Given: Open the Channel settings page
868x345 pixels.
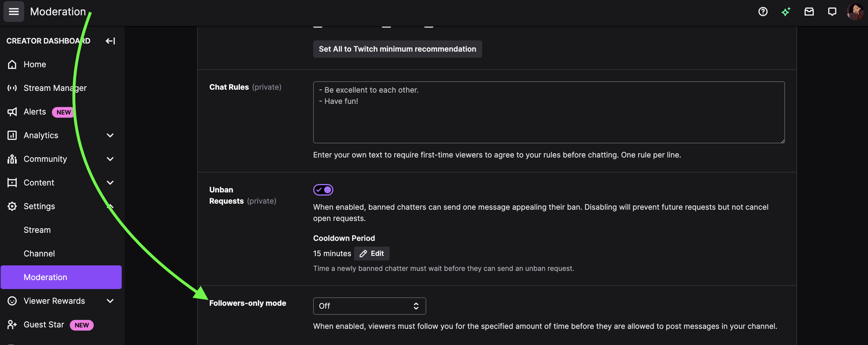Looking at the screenshot, I should tap(39, 253).
